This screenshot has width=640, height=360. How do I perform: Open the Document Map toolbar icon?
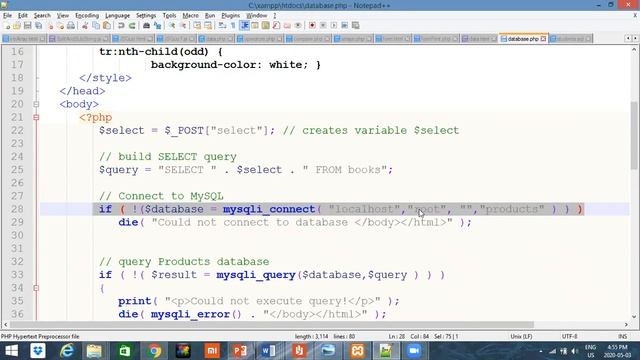pyautogui.click(x=265, y=26)
